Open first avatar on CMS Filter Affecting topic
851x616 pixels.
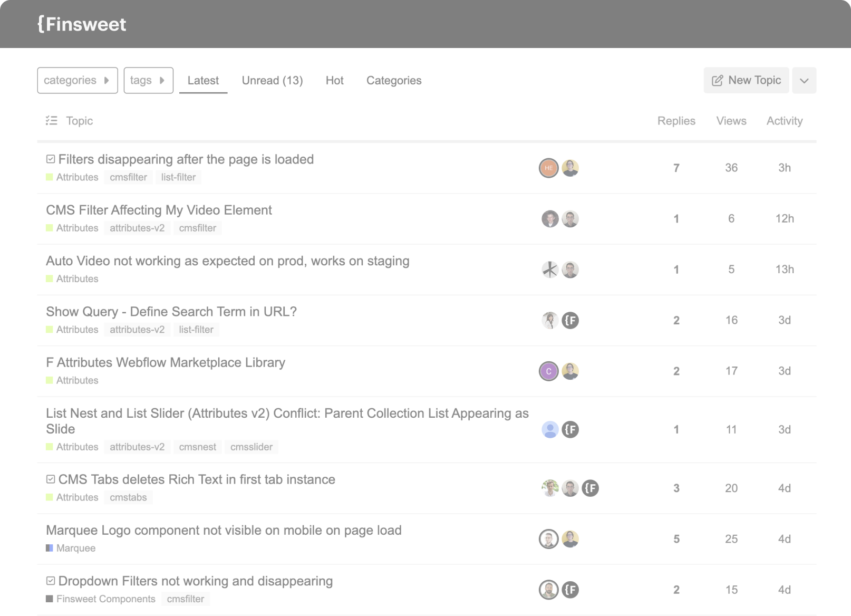coord(550,219)
